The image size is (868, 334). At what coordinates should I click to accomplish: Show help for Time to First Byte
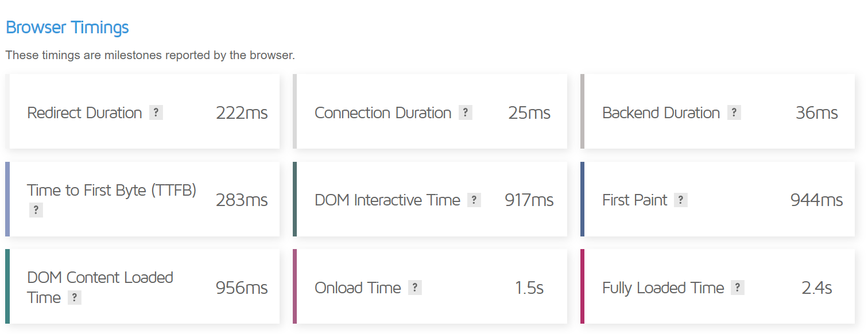(x=36, y=211)
